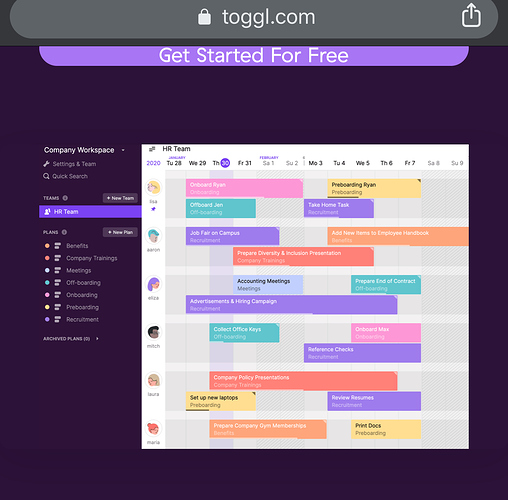Open the Take Home Task bar
This screenshot has width=508, height=500.
pyautogui.click(x=339, y=208)
